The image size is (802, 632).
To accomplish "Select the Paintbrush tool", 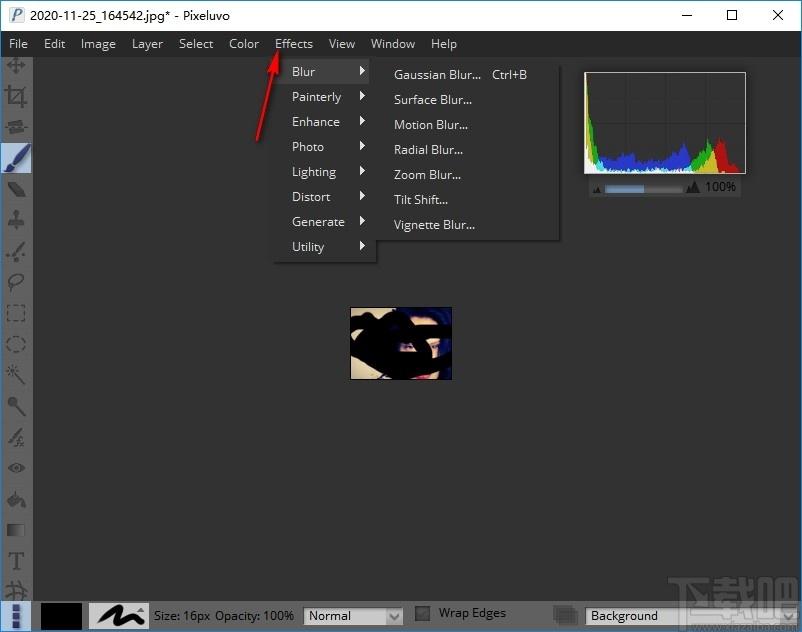I will [16, 158].
